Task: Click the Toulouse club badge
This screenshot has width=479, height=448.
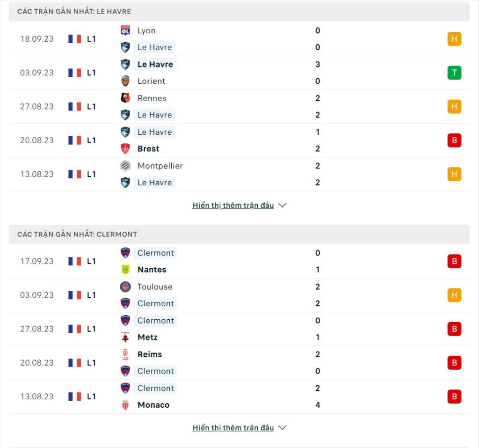Action: 125,286
